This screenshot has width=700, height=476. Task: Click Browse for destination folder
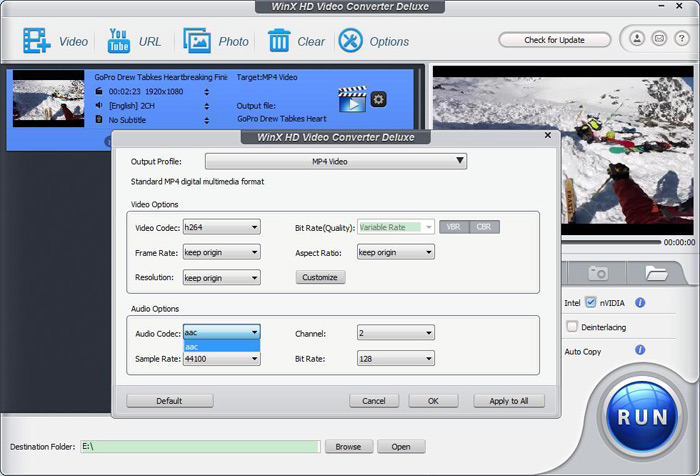pos(349,447)
